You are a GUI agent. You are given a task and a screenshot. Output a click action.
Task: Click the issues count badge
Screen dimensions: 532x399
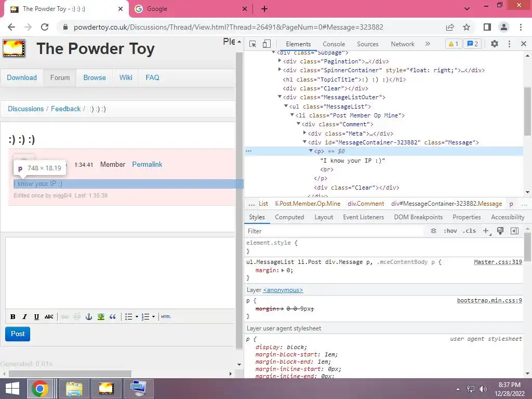(x=473, y=44)
